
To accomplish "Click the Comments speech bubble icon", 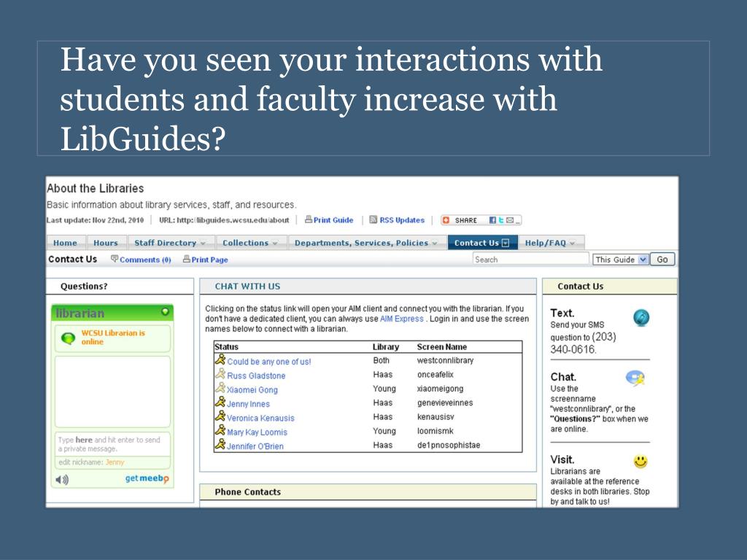I will click(115, 259).
